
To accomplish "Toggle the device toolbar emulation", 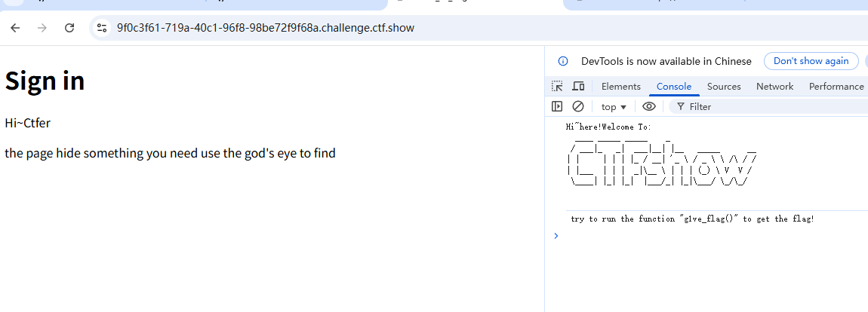I will pos(578,87).
